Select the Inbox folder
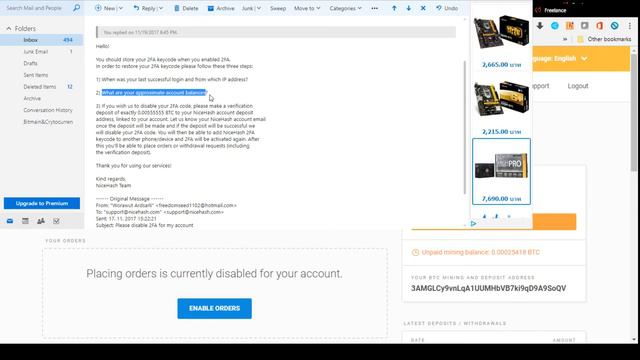Viewport: 640px width, 360px height. (x=42, y=40)
